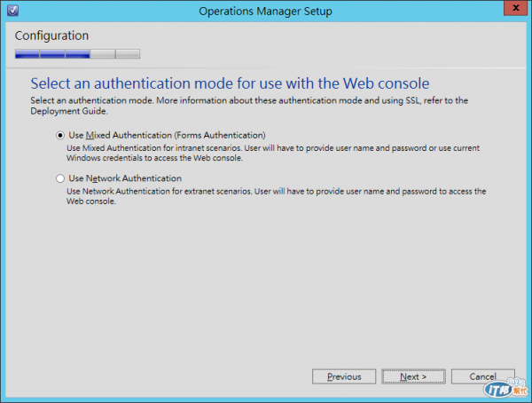Click the Configuration progress bar
The image size is (532, 403).
click(77, 53)
